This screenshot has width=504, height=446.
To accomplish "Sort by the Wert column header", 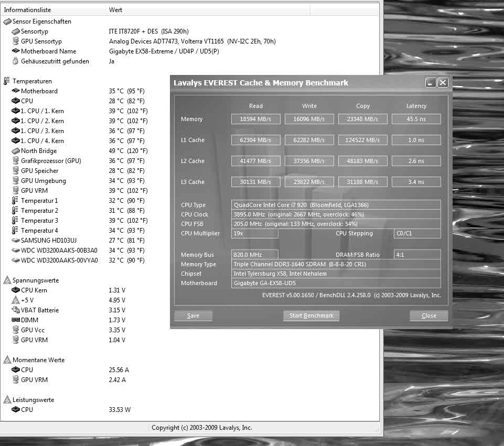I will 207,9.
